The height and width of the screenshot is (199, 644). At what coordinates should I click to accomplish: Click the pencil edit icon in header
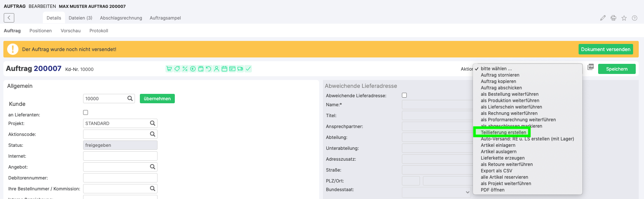603,18
